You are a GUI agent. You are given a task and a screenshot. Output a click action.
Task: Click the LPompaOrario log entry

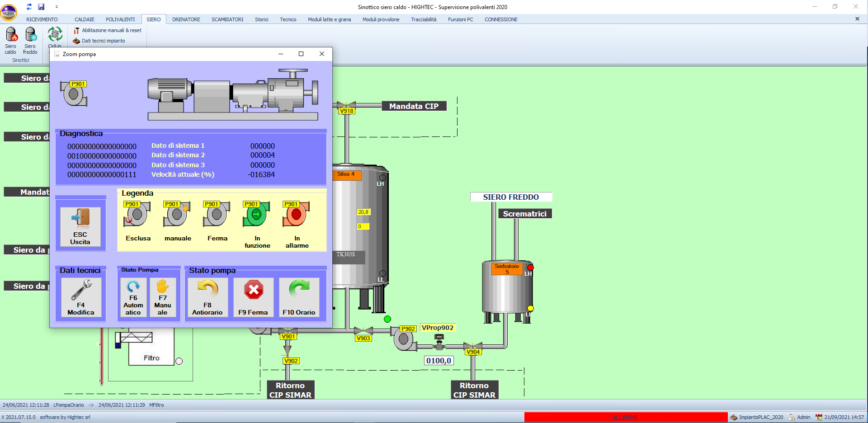[68, 405]
